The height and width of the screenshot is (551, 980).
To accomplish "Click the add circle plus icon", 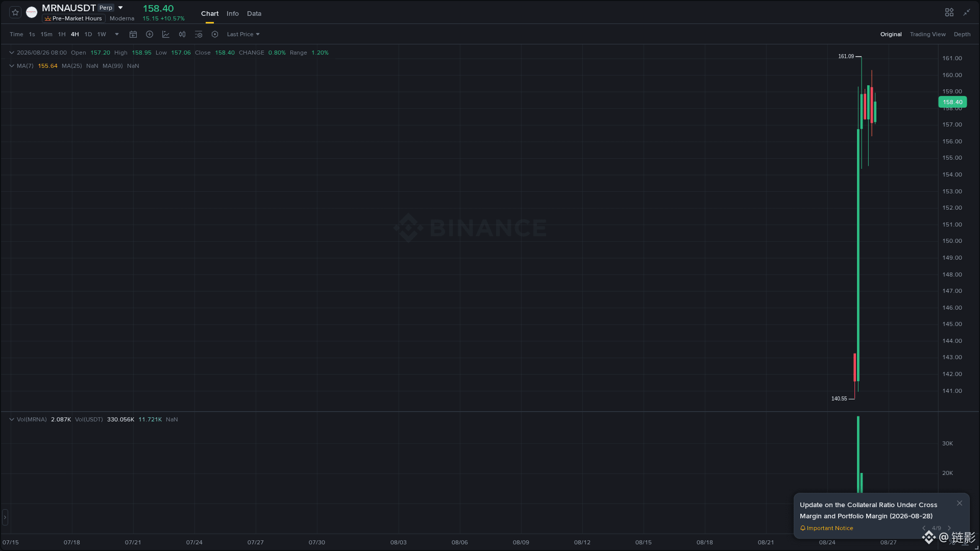I will (x=150, y=34).
